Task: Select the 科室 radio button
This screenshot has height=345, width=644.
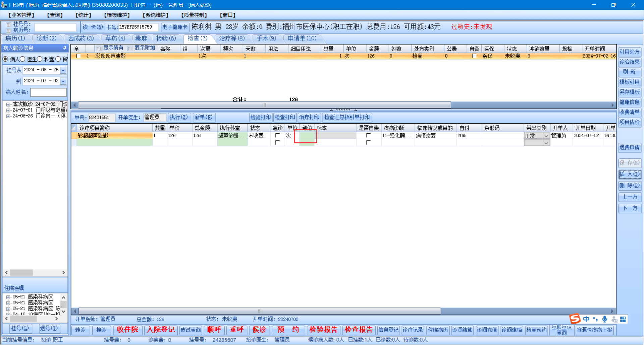Action: point(40,59)
